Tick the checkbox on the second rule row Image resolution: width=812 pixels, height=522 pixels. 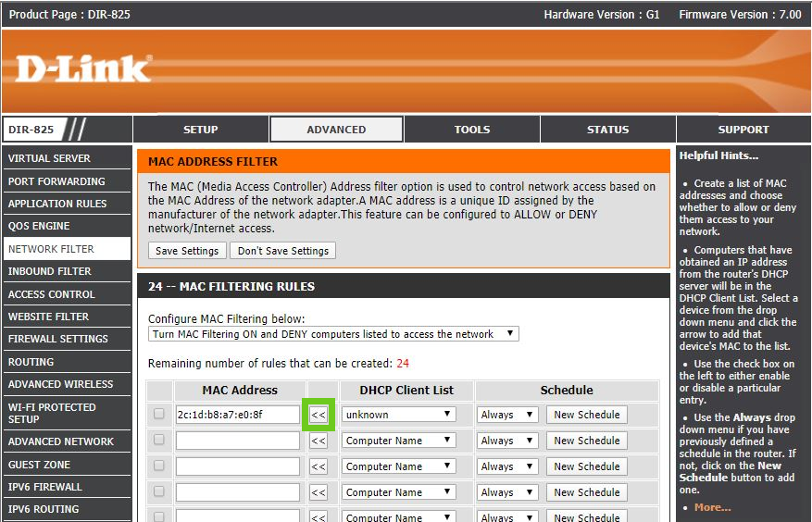coord(159,441)
